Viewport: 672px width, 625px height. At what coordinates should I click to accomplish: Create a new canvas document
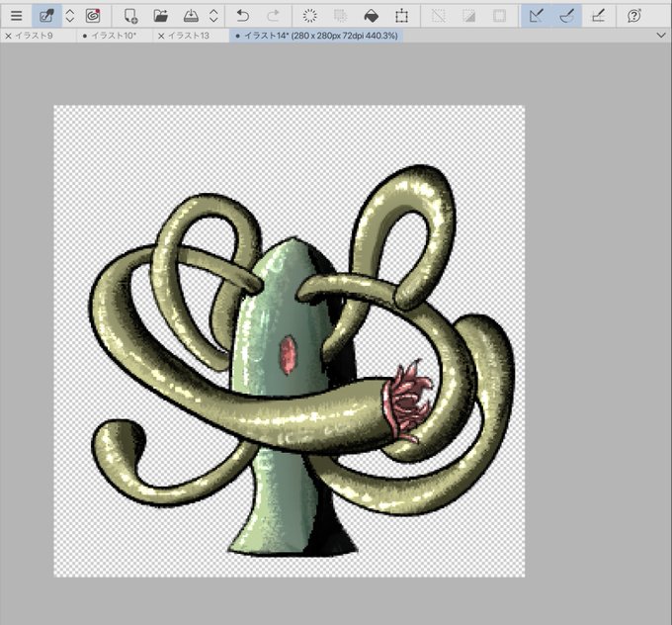pos(130,16)
